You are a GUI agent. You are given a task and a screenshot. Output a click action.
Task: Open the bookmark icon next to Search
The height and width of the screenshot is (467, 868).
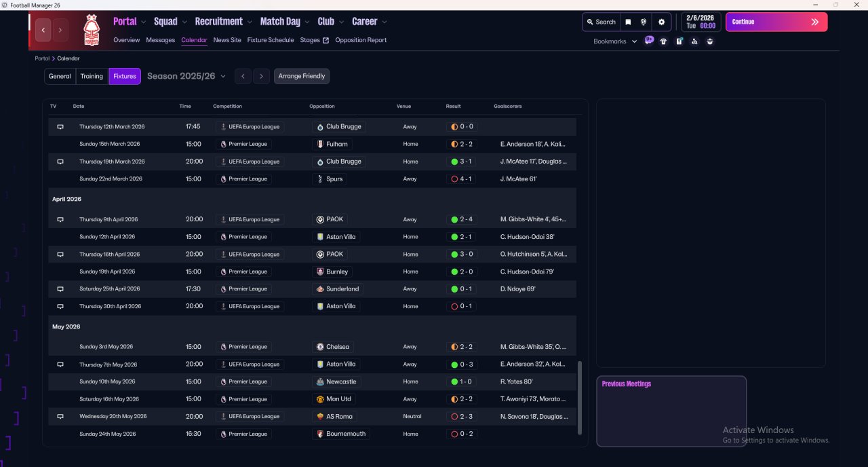point(628,22)
